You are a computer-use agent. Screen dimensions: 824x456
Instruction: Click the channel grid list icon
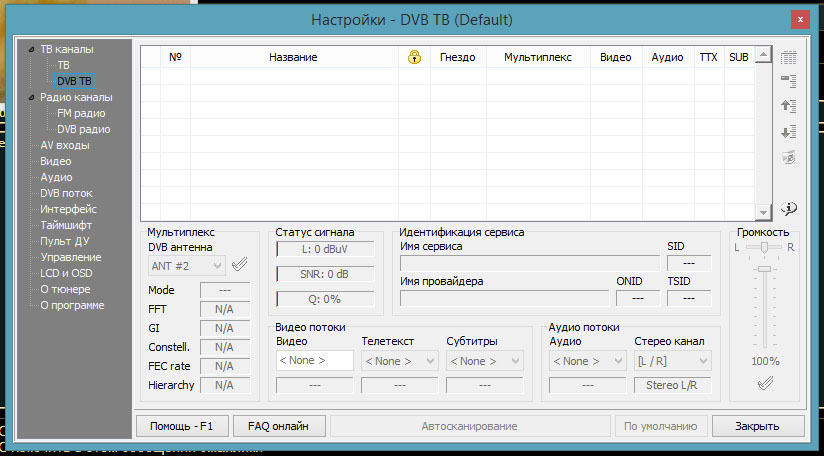pos(789,58)
